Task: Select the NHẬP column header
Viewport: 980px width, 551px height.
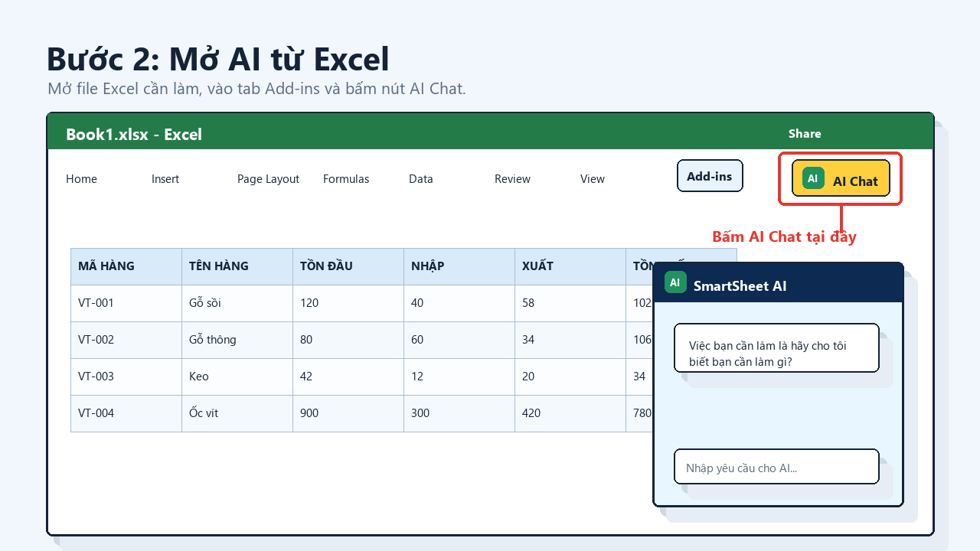Action: (x=459, y=266)
